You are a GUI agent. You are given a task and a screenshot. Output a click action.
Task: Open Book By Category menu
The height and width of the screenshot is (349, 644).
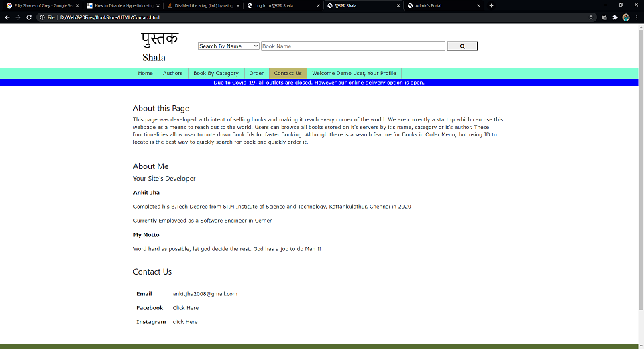coord(216,73)
